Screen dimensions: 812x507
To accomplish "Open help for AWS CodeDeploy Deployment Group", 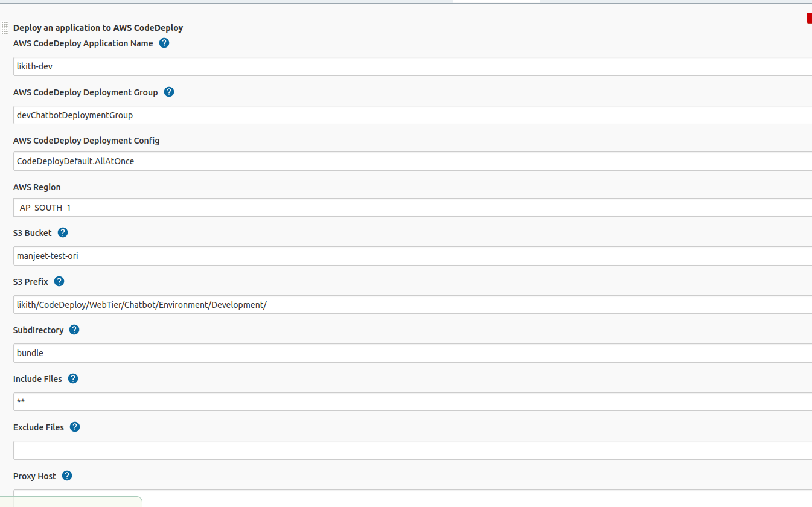I will pos(169,92).
